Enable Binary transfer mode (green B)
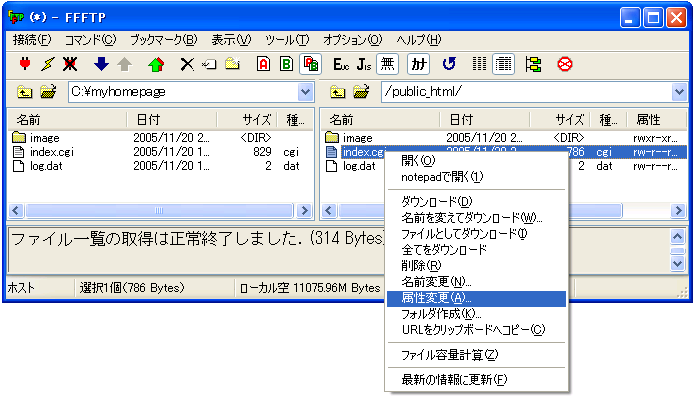The height and width of the screenshot is (400, 698). coord(286,64)
